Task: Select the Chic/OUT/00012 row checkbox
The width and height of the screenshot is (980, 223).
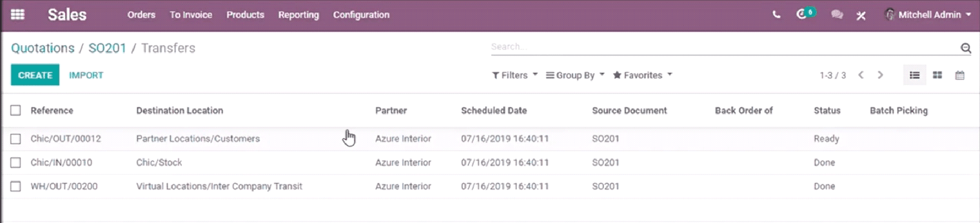Action: tap(15, 139)
